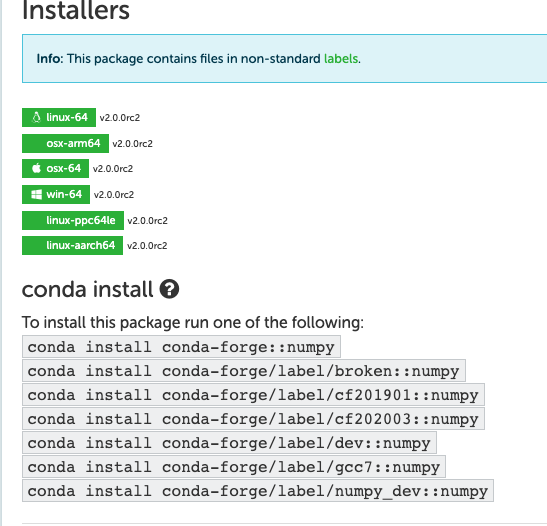Click the Linux penguin icon on linux-64

[x=36, y=118]
